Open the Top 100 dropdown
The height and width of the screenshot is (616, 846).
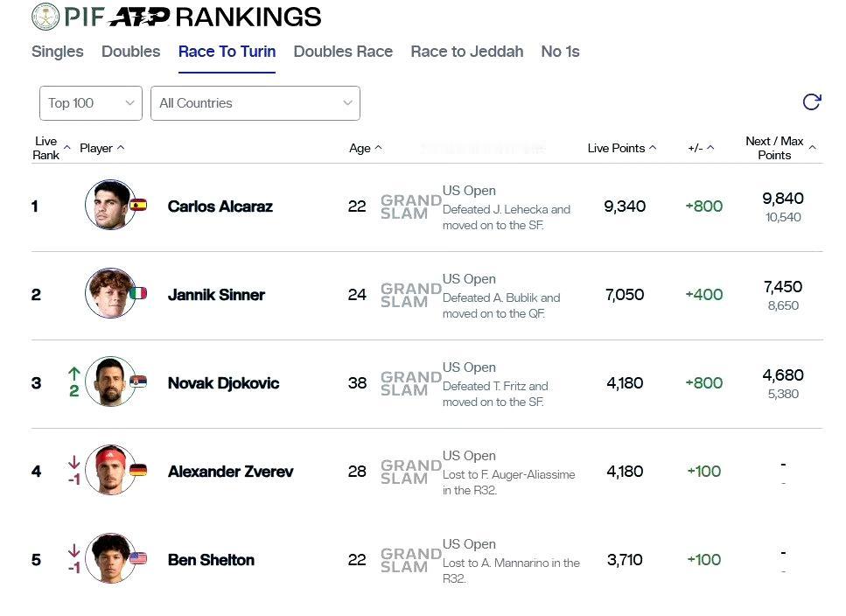(x=91, y=103)
